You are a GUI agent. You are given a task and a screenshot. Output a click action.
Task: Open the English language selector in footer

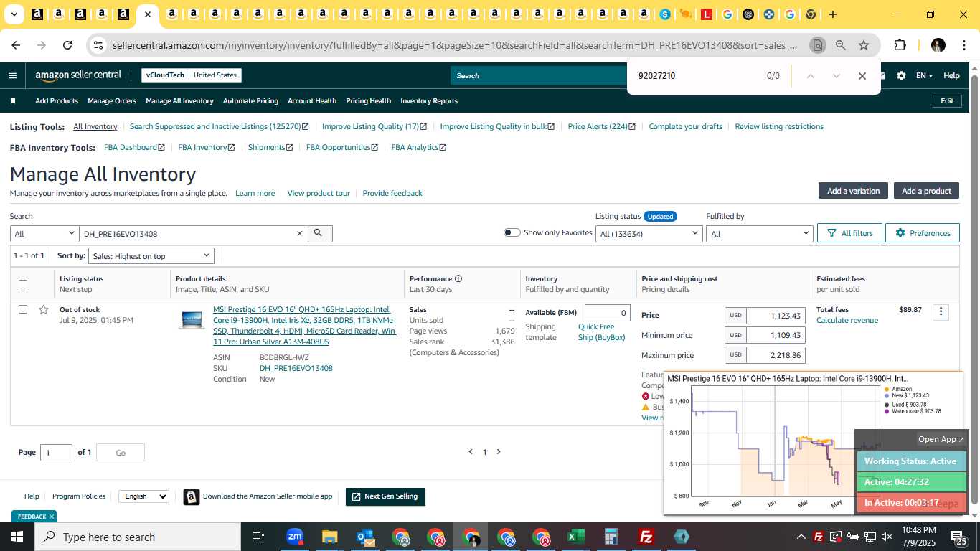pos(143,496)
